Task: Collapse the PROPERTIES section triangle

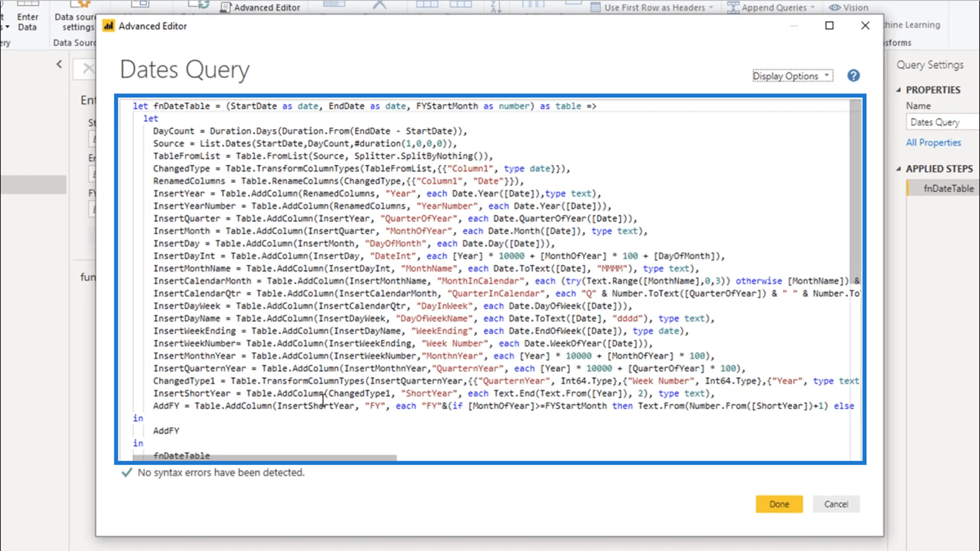Action: [899, 90]
